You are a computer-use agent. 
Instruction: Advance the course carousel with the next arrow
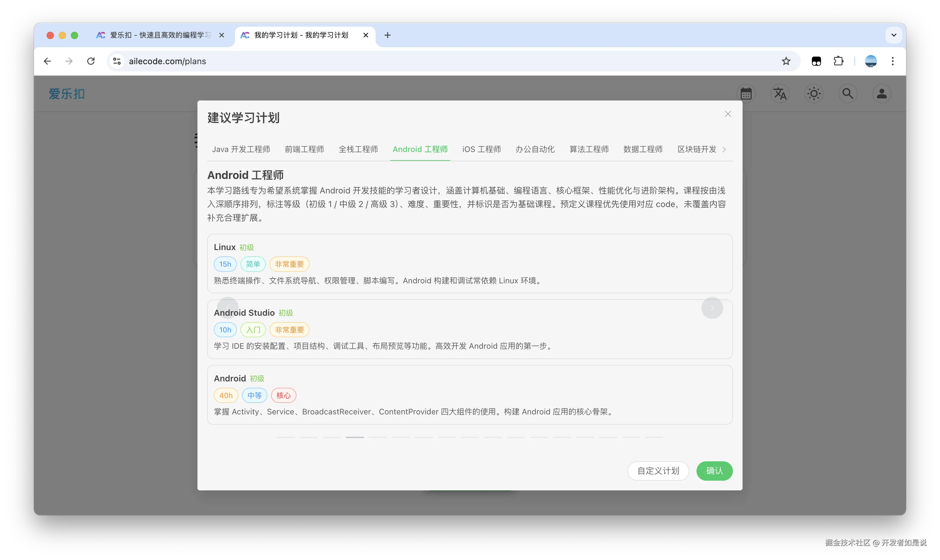[x=712, y=308]
